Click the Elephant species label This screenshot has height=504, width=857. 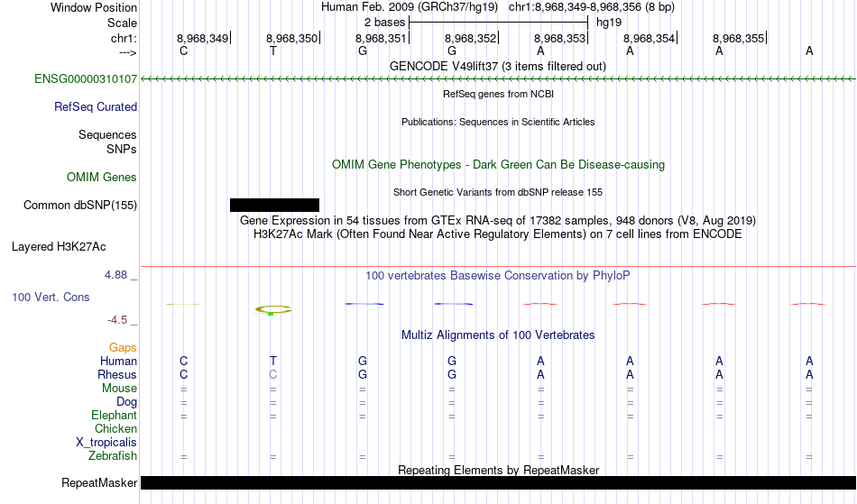[x=115, y=415]
